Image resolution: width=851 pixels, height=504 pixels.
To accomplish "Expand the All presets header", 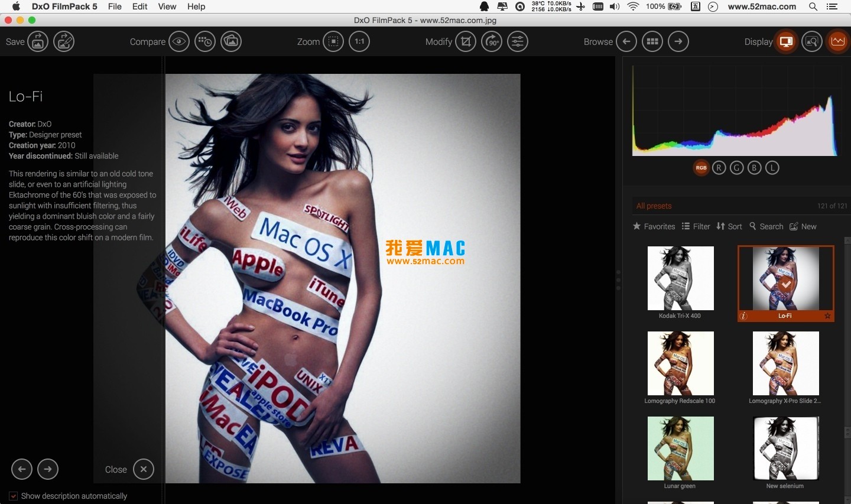I will coord(654,206).
